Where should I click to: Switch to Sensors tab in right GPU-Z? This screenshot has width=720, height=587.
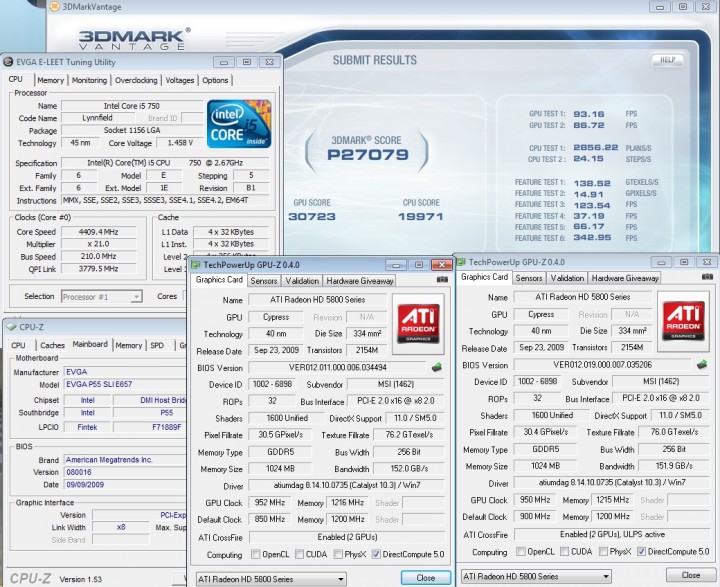click(x=529, y=278)
